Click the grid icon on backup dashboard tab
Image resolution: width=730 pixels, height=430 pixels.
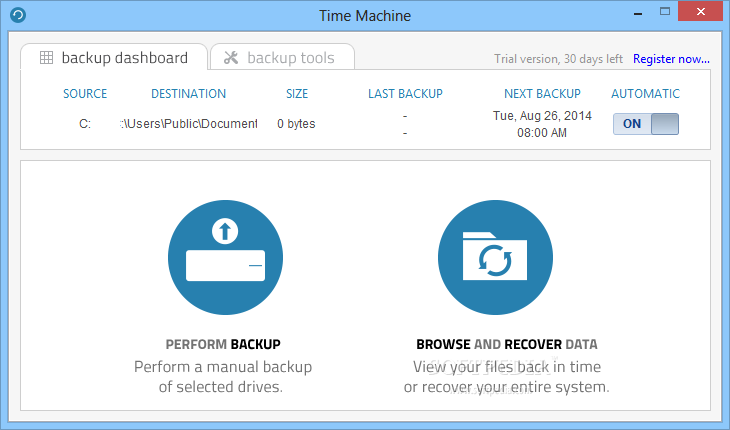(47, 58)
